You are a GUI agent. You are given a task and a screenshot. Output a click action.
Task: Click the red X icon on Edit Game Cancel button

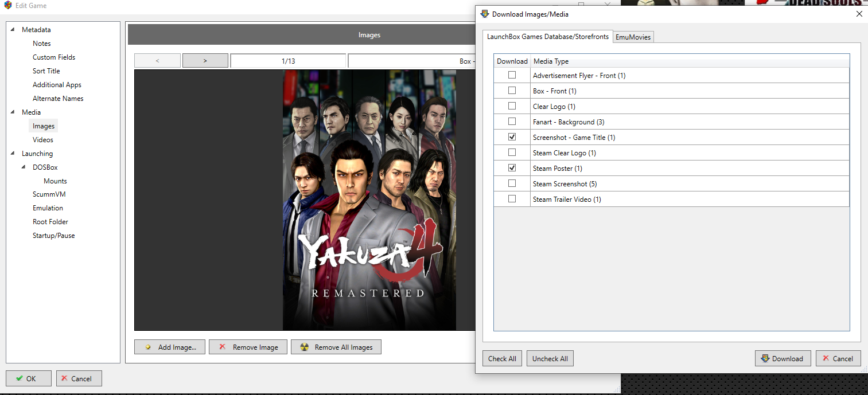(x=64, y=378)
